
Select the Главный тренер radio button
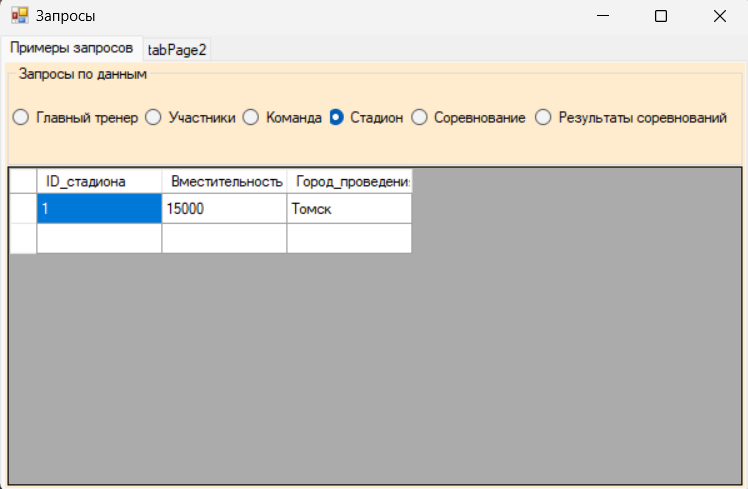[x=75, y=117]
